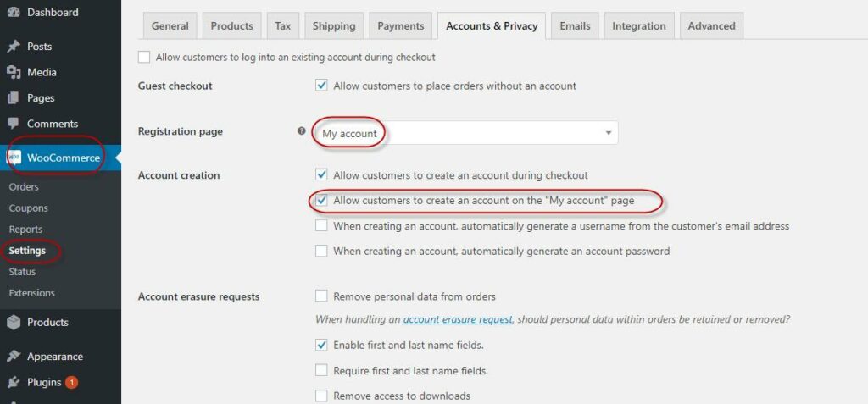Click the Pages icon in sidebar

click(14, 98)
